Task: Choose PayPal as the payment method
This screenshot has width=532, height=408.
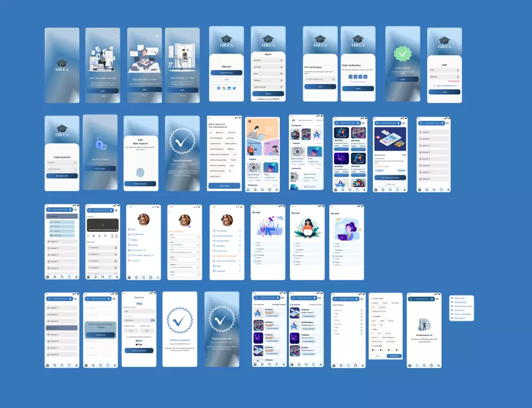Action: pos(139,341)
